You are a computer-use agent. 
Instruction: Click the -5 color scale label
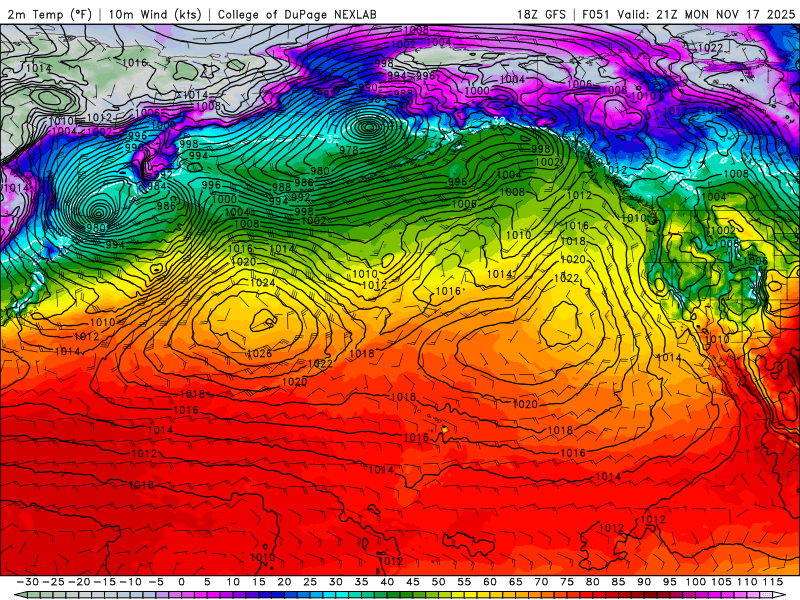156,582
